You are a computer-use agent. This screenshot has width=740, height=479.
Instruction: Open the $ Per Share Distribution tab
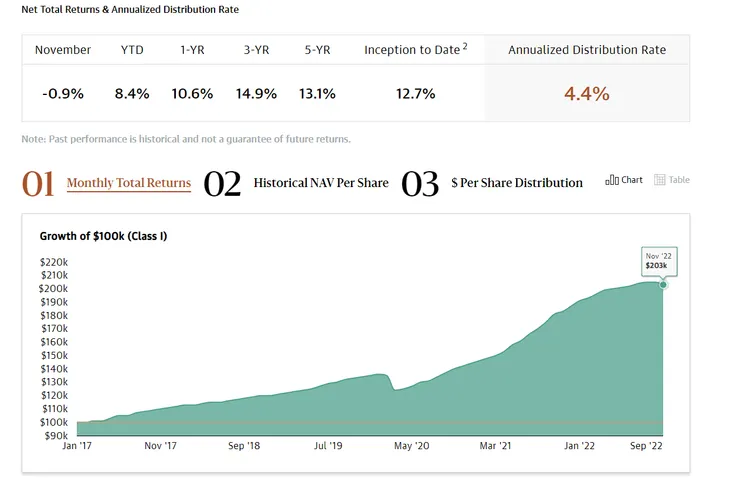pyautogui.click(x=517, y=183)
